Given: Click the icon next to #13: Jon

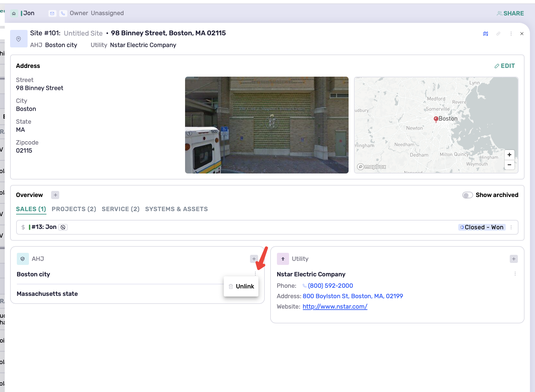Looking at the screenshot, I should click(x=63, y=227).
